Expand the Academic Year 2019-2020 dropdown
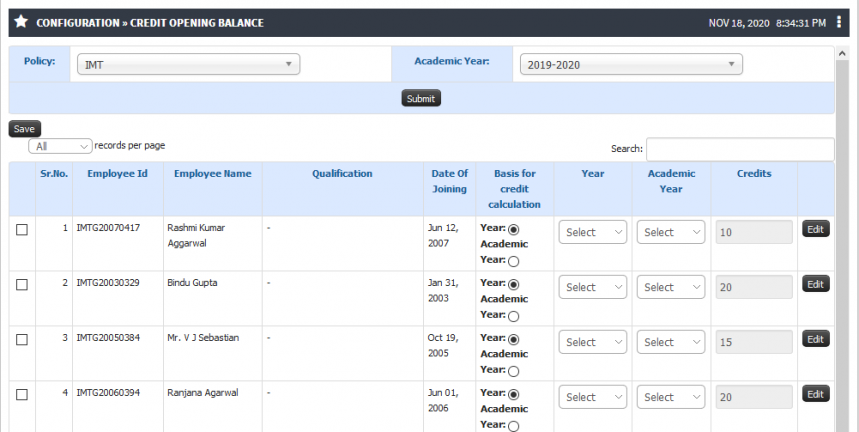859x432 pixels. (x=631, y=65)
